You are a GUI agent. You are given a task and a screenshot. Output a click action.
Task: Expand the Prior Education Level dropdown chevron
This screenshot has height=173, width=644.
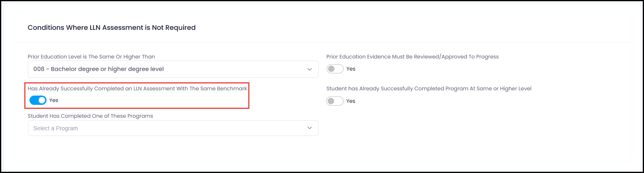point(310,69)
